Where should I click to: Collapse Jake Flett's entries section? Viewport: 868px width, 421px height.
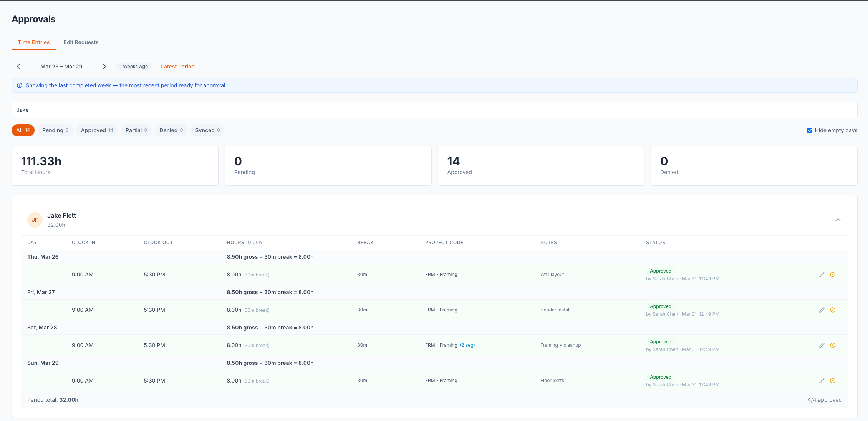(x=838, y=220)
